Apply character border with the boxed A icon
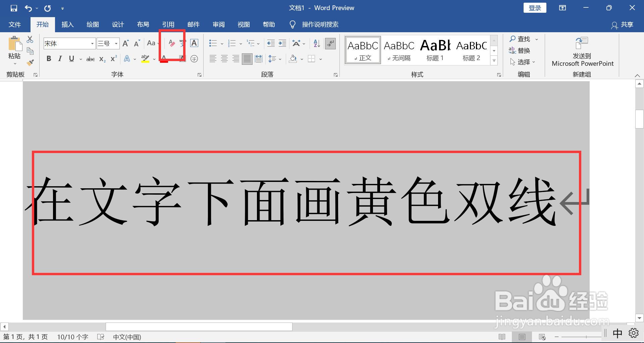This screenshot has width=644, height=343. [194, 43]
